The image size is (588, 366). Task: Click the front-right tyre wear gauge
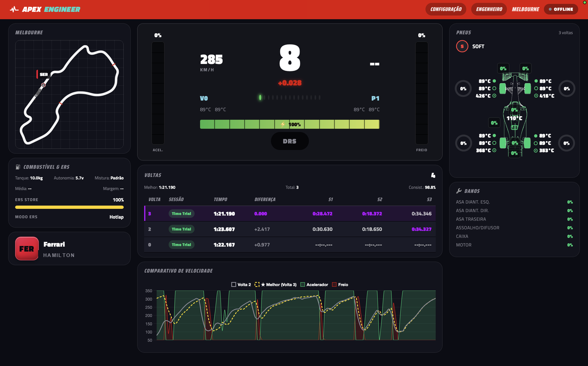(x=567, y=89)
